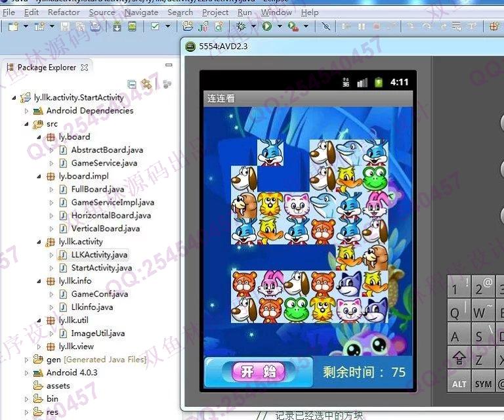The image size is (504, 420).
Task: Click the Save icon in toolbar
Action: coord(65,26)
